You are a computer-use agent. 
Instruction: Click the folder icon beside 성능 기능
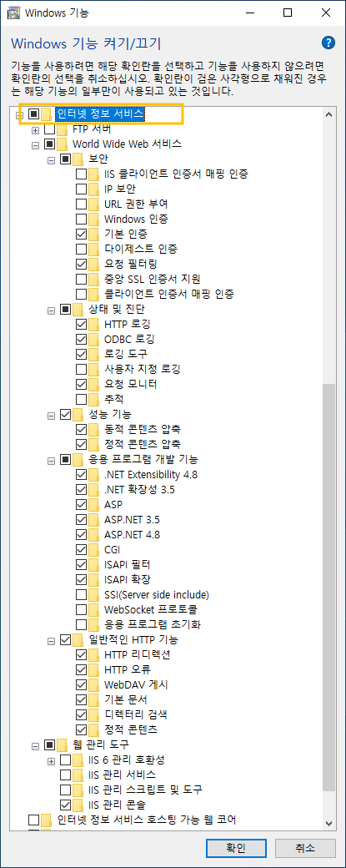[79, 414]
